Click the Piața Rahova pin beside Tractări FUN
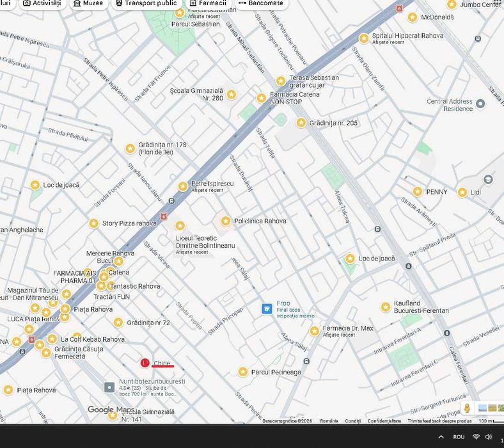Screen dimensions: 504x448 65,309
